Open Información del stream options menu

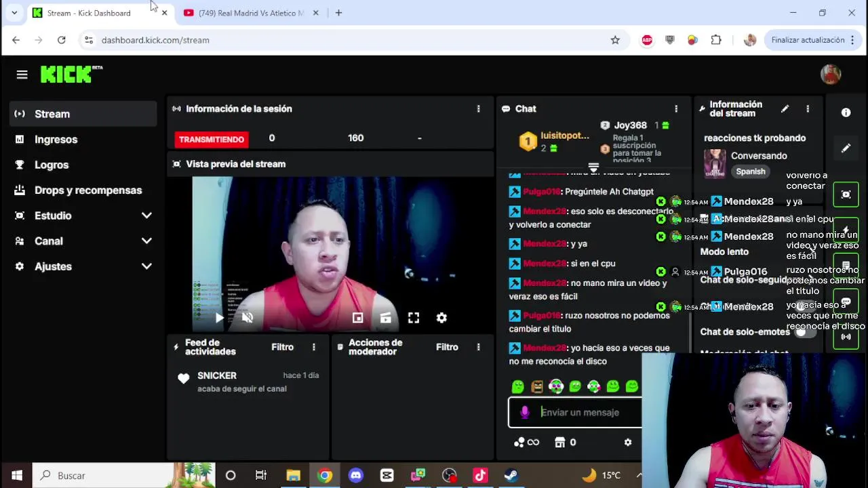click(x=808, y=108)
